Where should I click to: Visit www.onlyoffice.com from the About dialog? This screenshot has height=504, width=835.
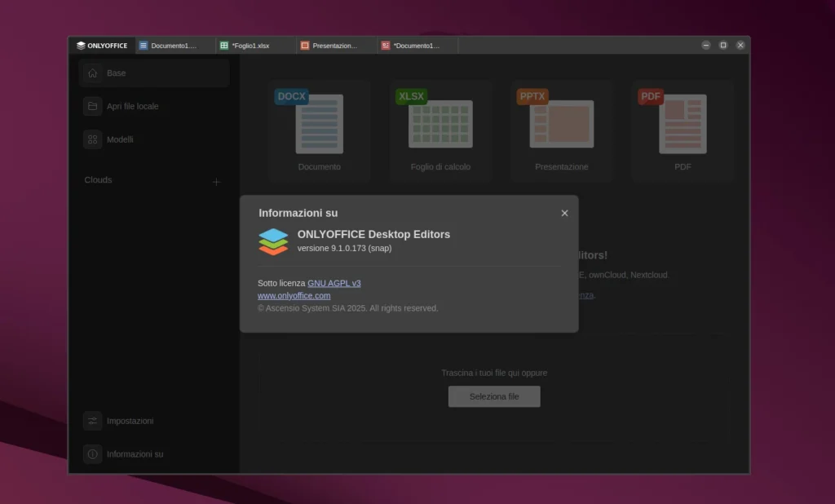[294, 295]
